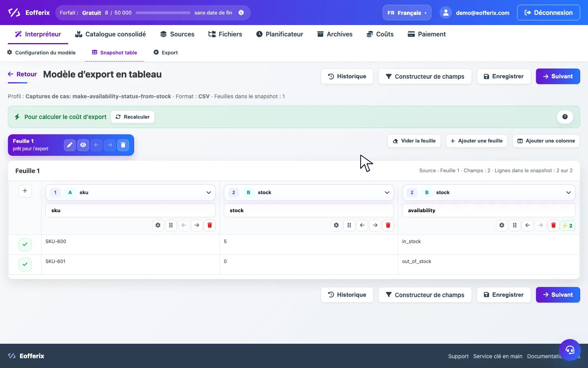Edit the 'stock' column name field
The width and height of the screenshot is (588, 368).
309,210
